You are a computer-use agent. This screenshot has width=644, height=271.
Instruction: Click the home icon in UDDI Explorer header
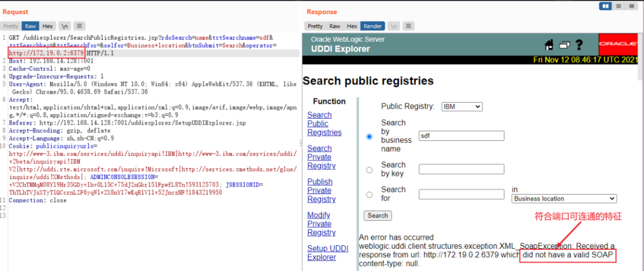point(549,44)
